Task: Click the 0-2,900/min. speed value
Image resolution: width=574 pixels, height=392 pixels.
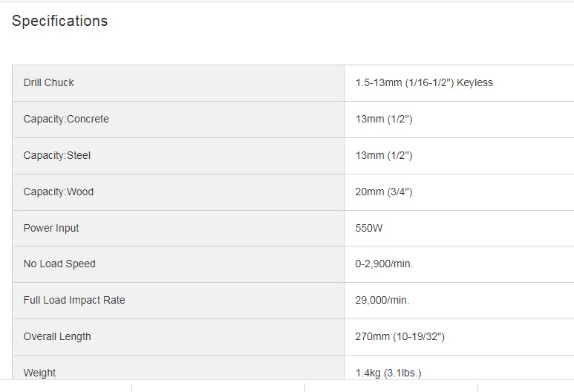Action: coord(384,264)
